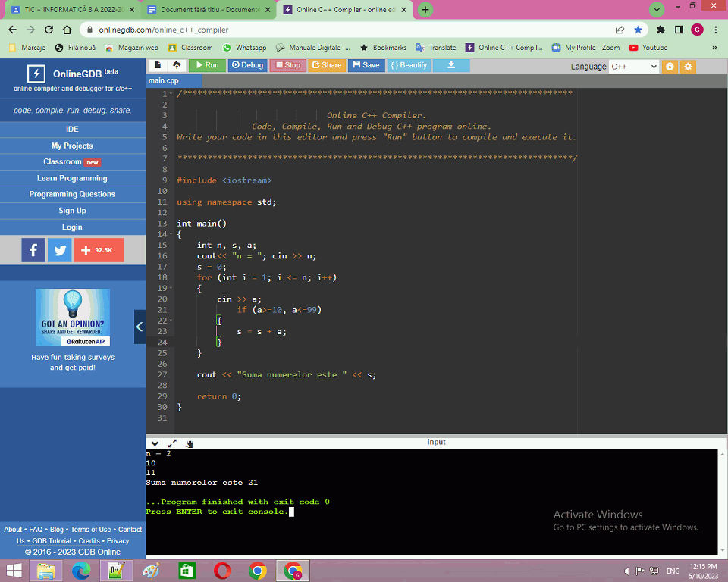This screenshot has height=582, width=728.
Task: Toggle code fold at line 14
Action: click(x=171, y=235)
